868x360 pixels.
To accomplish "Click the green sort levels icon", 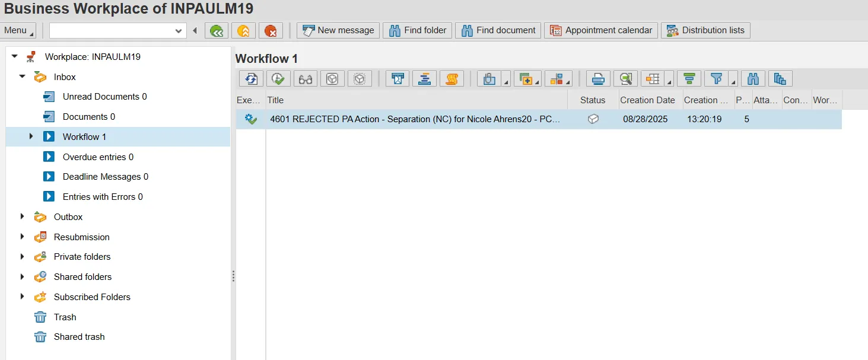I will 689,79.
